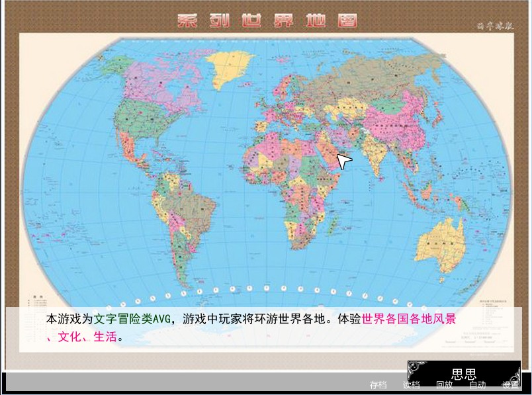Screen dimensions: 532x395
Task: Open the 读档 load menu
Action: [x=411, y=385]
